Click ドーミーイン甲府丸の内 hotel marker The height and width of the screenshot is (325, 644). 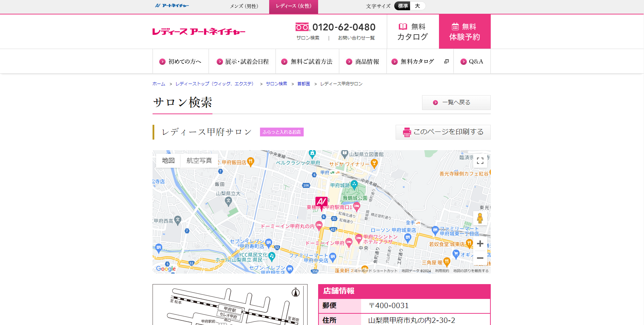(319, 225)
